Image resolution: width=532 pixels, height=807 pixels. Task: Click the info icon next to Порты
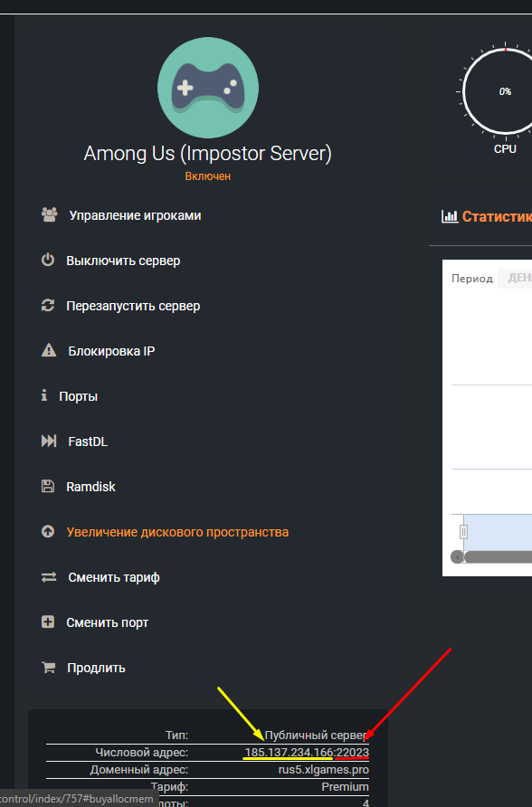(x=44, y=395)
